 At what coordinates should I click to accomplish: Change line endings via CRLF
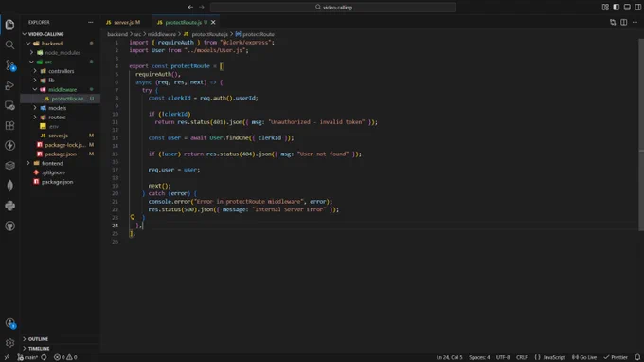point(522,357)
